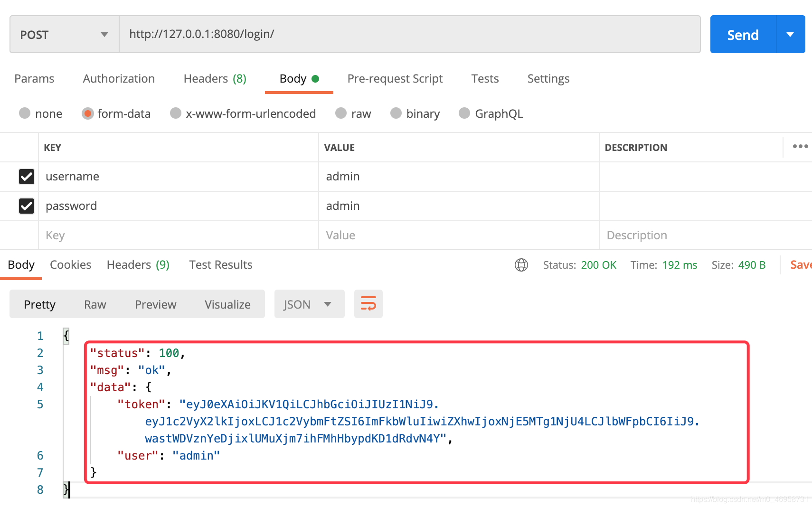The image size is (812, 508).
Task: Select the GraphQL body type radio
Action: click(x=464, y=113)
